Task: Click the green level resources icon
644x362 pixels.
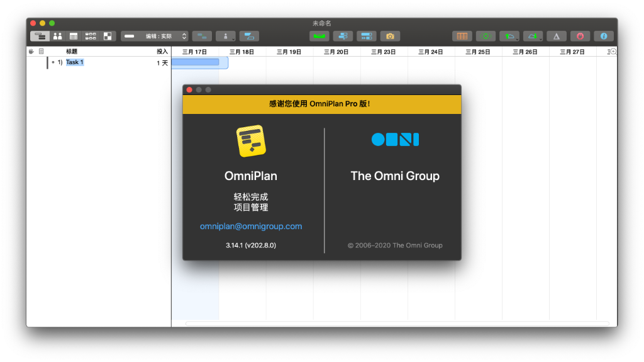Action: [x=319, y=37]
